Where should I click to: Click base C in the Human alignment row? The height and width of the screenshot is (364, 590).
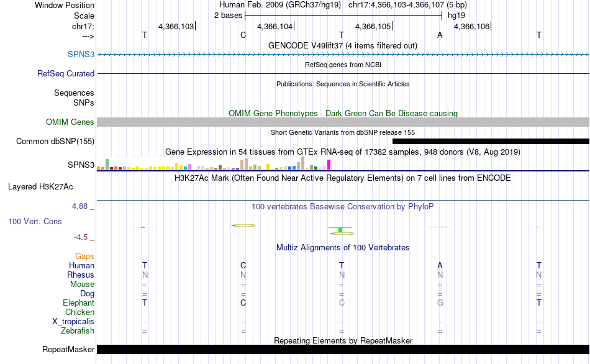point(243,265)
